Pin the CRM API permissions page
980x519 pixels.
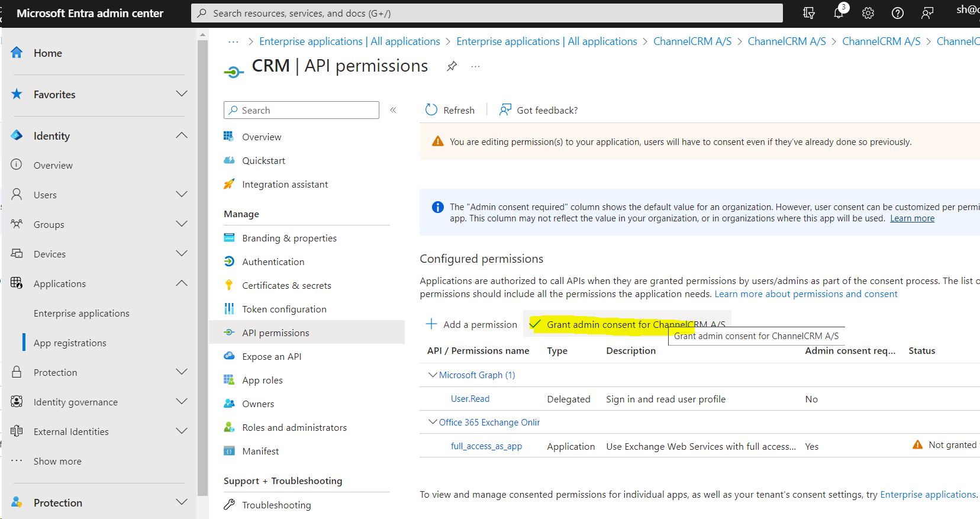pyautogui.click(x=452, y=66)
